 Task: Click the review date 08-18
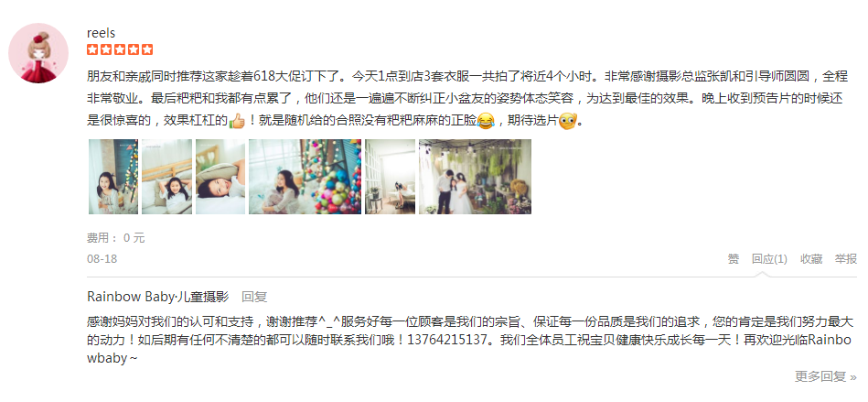(102, 259)
